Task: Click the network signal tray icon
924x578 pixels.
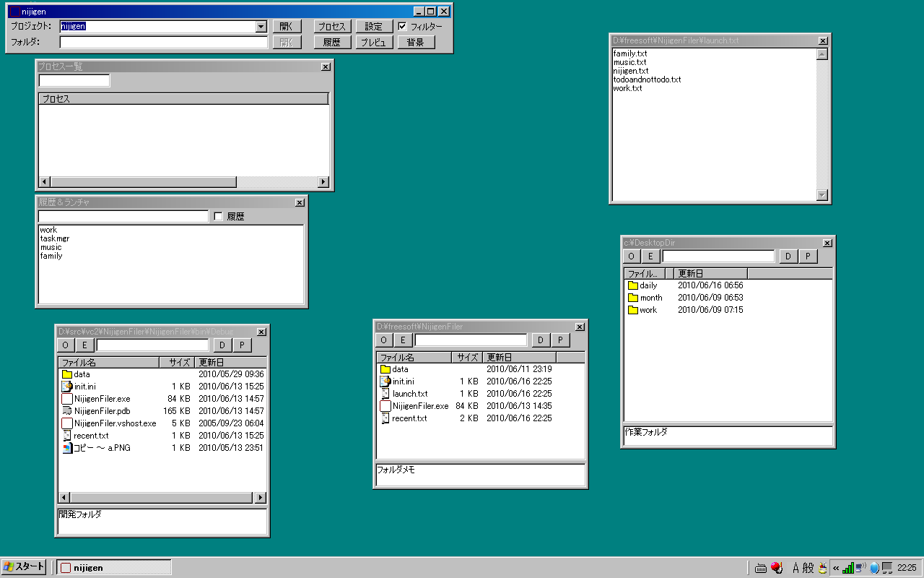Action: pyautogui.click(x=848, y=568)
